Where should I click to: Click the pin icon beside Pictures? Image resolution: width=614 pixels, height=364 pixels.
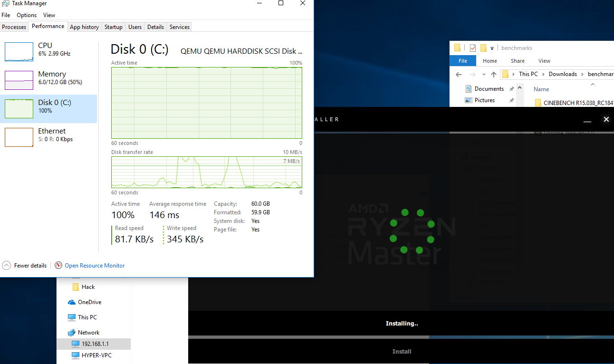[511, 100]
